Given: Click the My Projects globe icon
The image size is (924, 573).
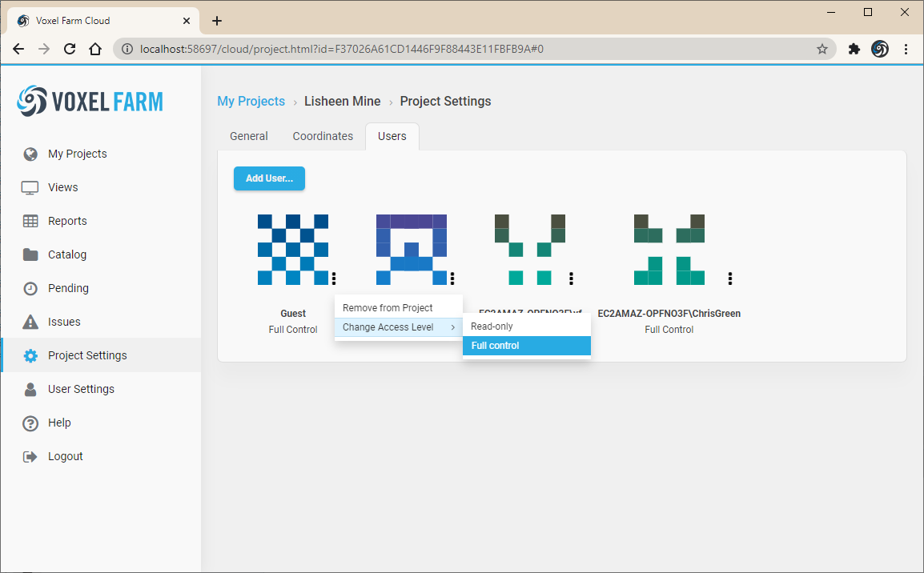Looking at the screenshot, I should coord(30,154).
